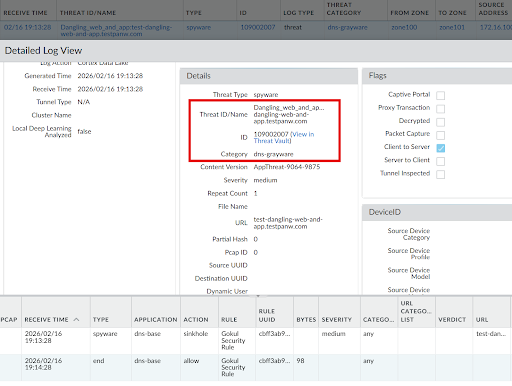Image resolution: width=512 pixels, height=386 pixels.
Task: Open the View in Threat Vault link
Action: [284, 137]
